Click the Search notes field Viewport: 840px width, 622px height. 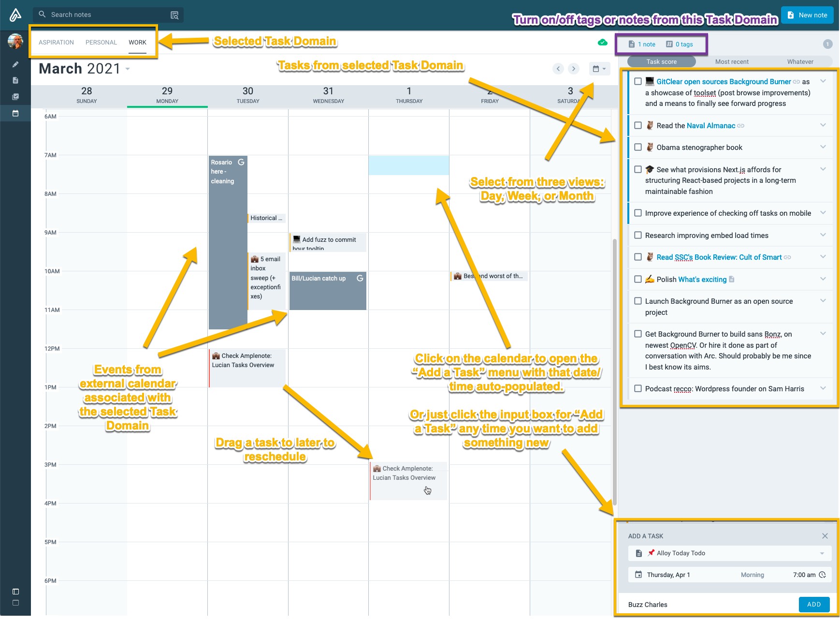click(x=108, y=15)
